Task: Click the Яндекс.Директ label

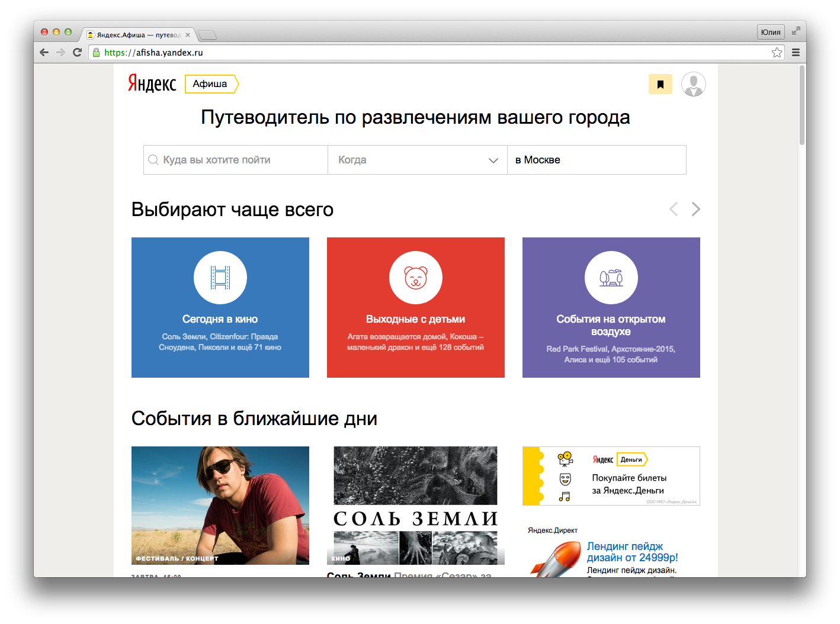Action: [553, 530]
